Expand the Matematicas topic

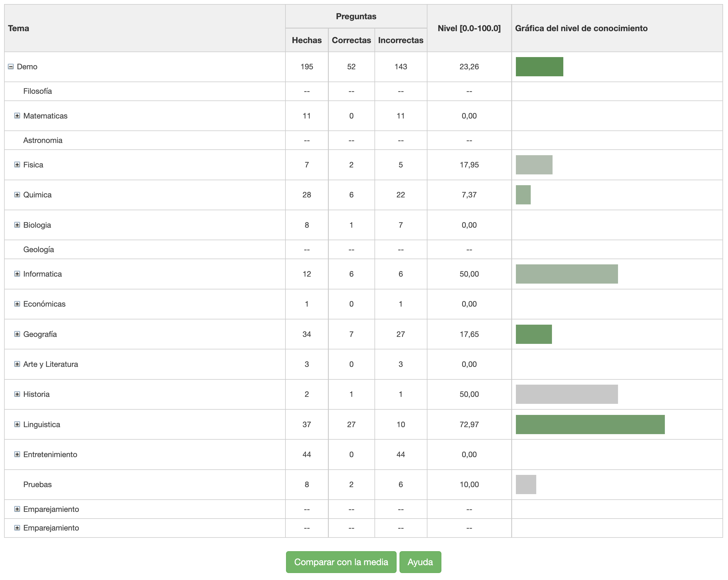coord(17,116)
